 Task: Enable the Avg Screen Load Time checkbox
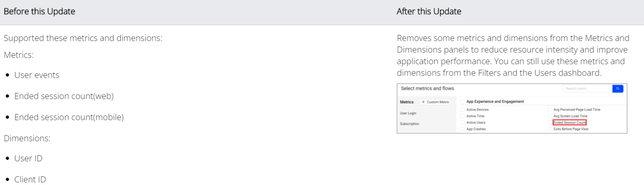point(550,116)
